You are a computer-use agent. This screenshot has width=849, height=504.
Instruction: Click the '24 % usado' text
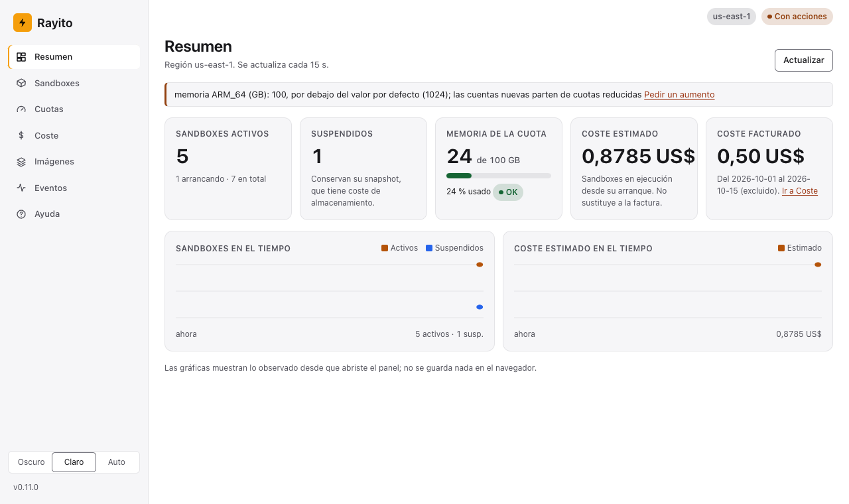coord(468,192)
